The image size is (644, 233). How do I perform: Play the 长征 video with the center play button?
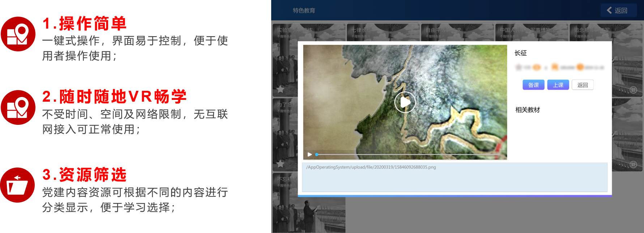tap(405, 102)
